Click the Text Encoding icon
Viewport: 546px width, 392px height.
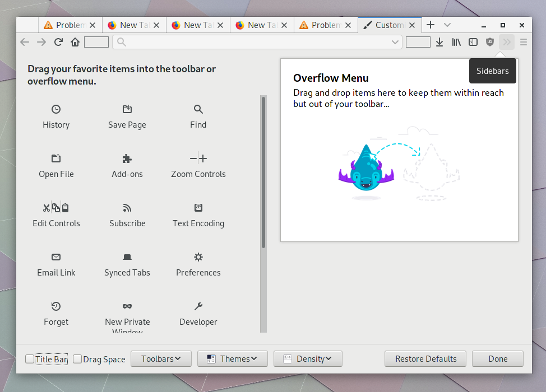198,208
